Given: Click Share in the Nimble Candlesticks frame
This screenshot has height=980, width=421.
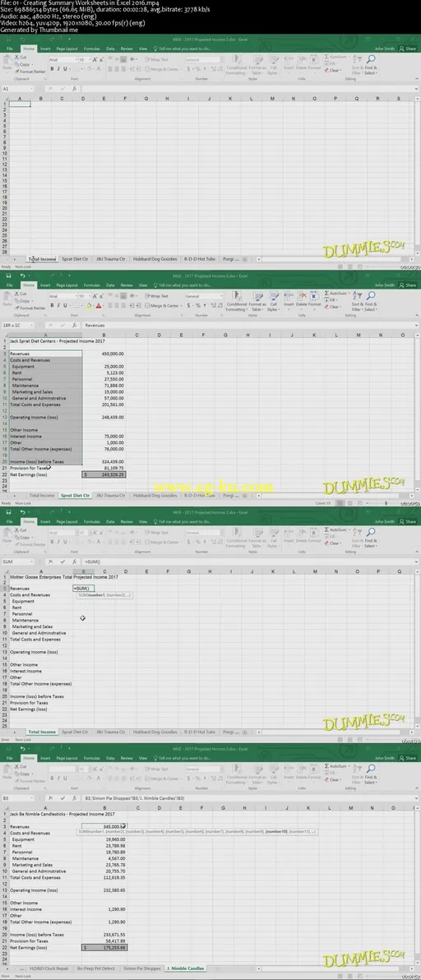Looking at the screenshot, I should pos(409,757).
